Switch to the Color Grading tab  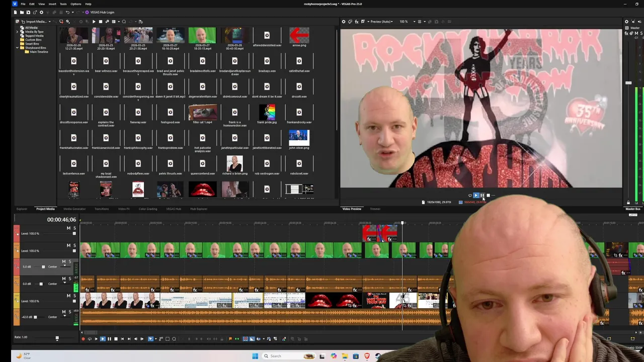point(148,209)
